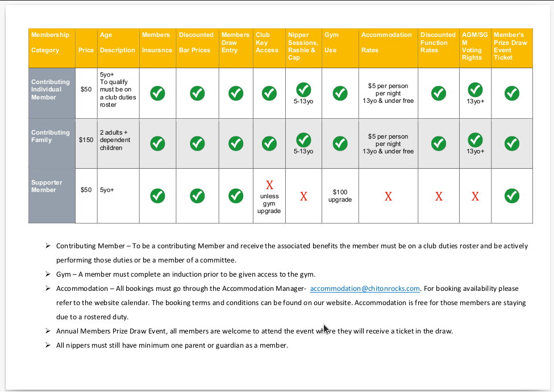Click the 'Gym Use' column header
Screen dimensions: 554x392
[x=340, y=48]
